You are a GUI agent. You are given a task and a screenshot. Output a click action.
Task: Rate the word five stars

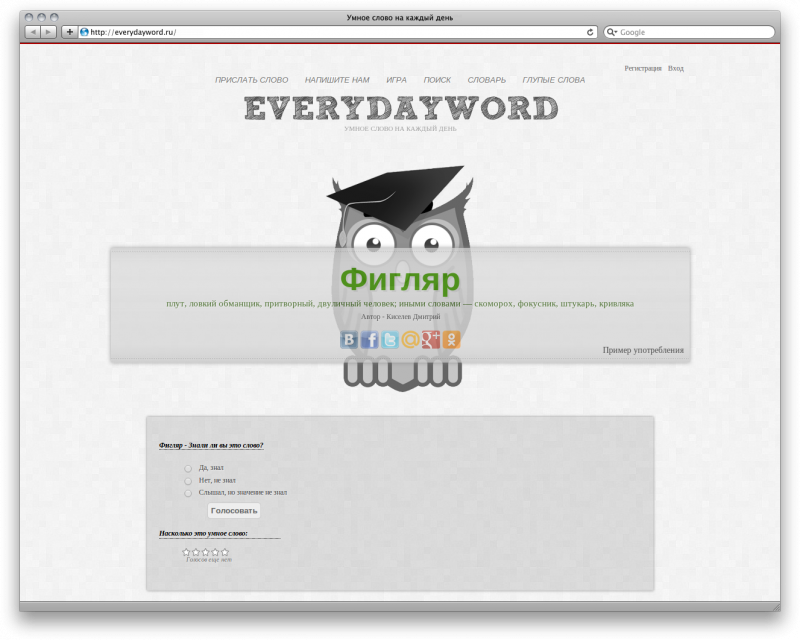225,552
